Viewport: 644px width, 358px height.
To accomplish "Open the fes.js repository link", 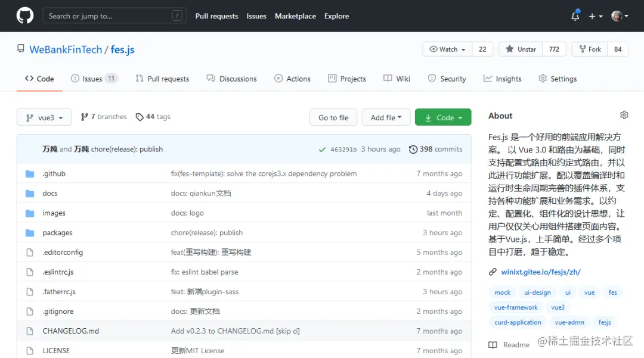I will tap(122, 49).
